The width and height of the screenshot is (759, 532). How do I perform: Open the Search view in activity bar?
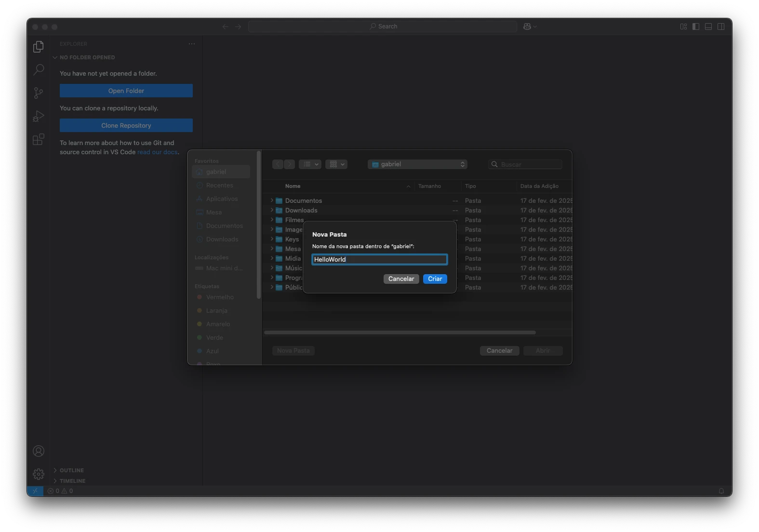(39, 70)
